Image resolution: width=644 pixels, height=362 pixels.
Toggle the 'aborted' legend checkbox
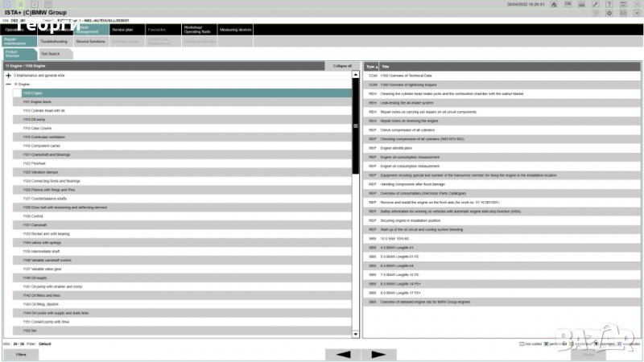pos(596,344)
